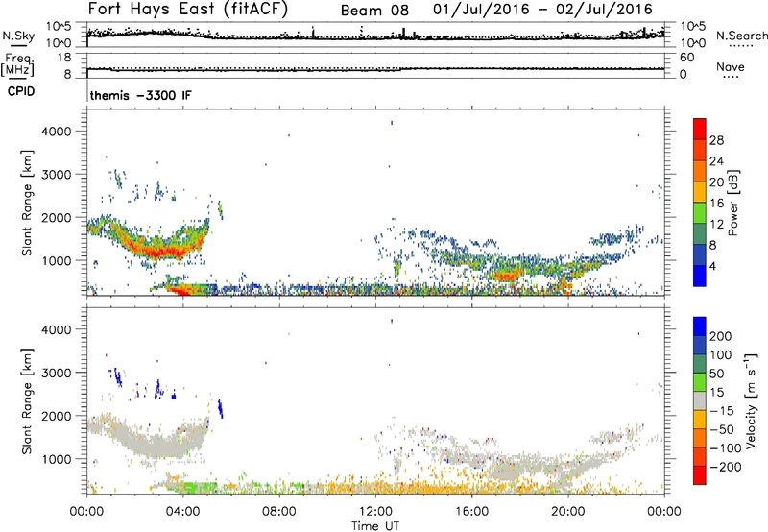The image size is (768, 532).
Task: Pick the yellow segment in Power colorbar
Action: point(699,201)
